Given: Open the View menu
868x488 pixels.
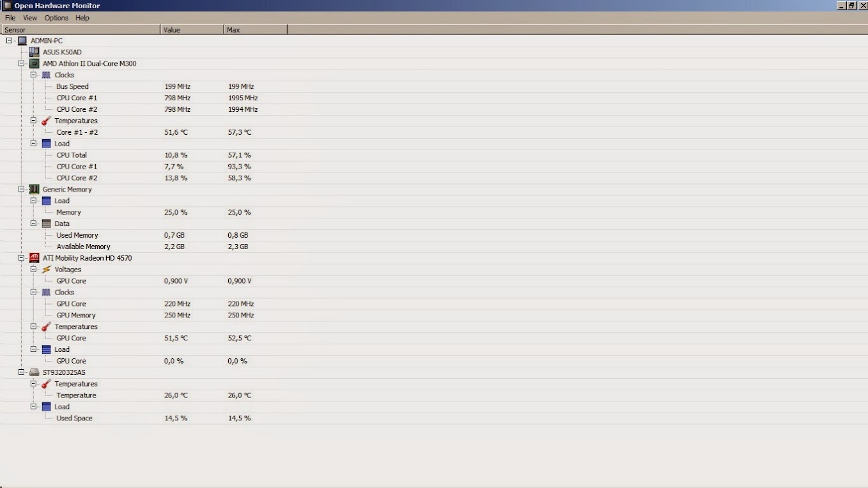Looking at the screenshot, I should pos(30,18).
